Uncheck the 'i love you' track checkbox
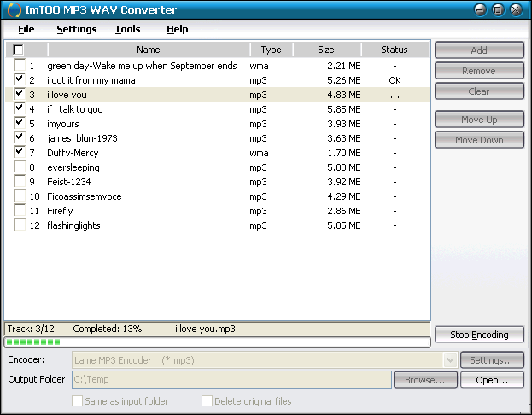 pos(20,94)
